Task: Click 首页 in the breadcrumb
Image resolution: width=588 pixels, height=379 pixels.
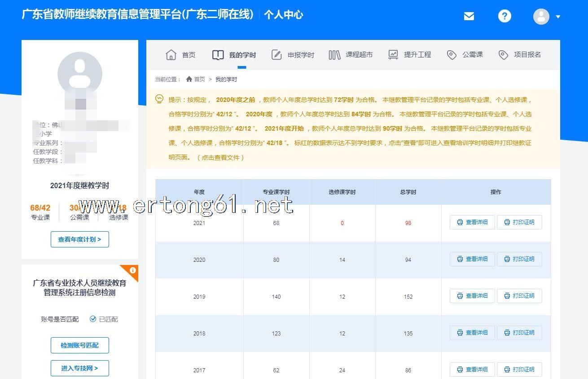Action: pyautogui.click(x=199, y=79)
